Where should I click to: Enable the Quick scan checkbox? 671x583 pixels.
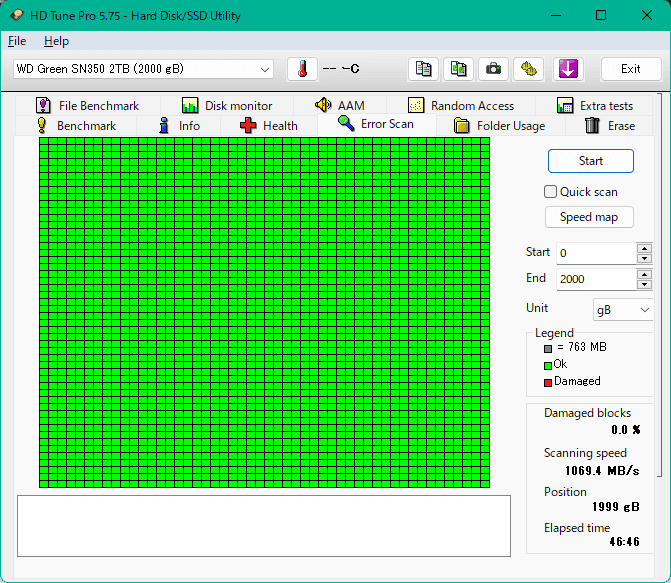[x=550, y=192]
